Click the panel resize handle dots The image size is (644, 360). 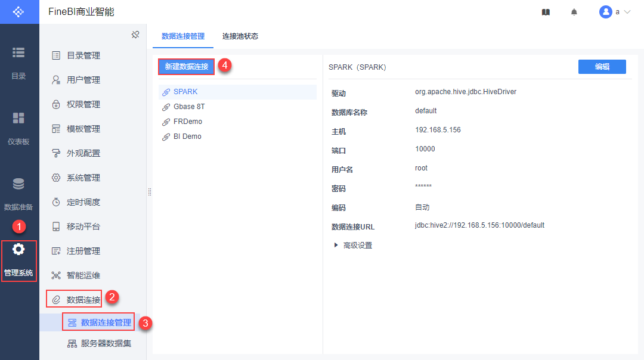[150, 192]
